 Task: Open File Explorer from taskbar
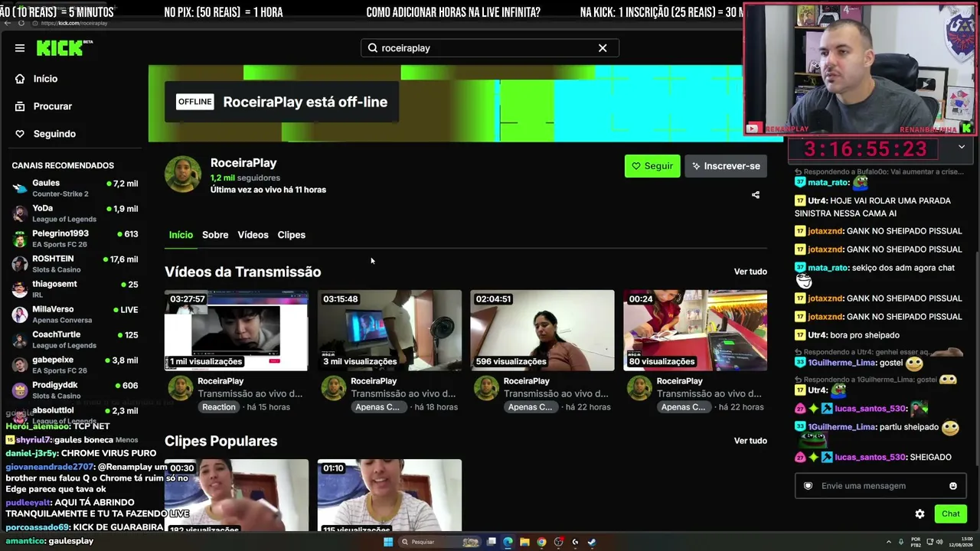(524, 542)
